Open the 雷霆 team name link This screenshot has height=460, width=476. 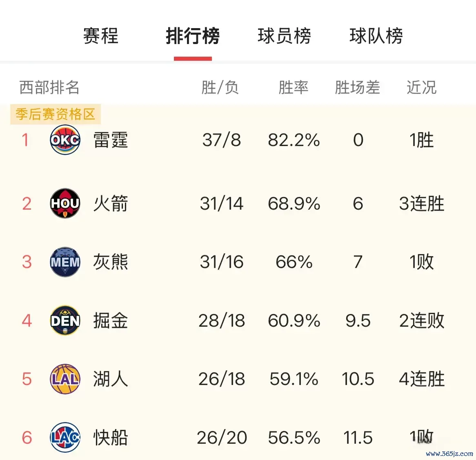[x=111, y=140]
